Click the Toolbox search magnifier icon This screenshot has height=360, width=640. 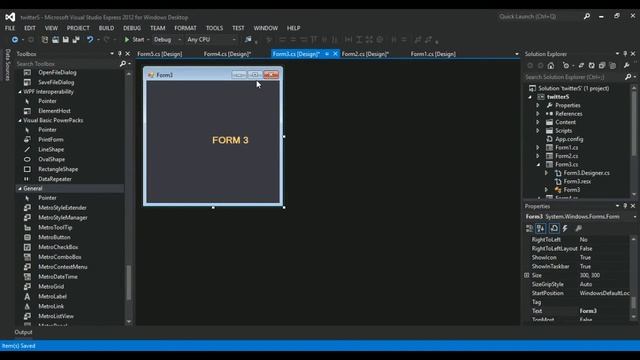tap(122, 64)
